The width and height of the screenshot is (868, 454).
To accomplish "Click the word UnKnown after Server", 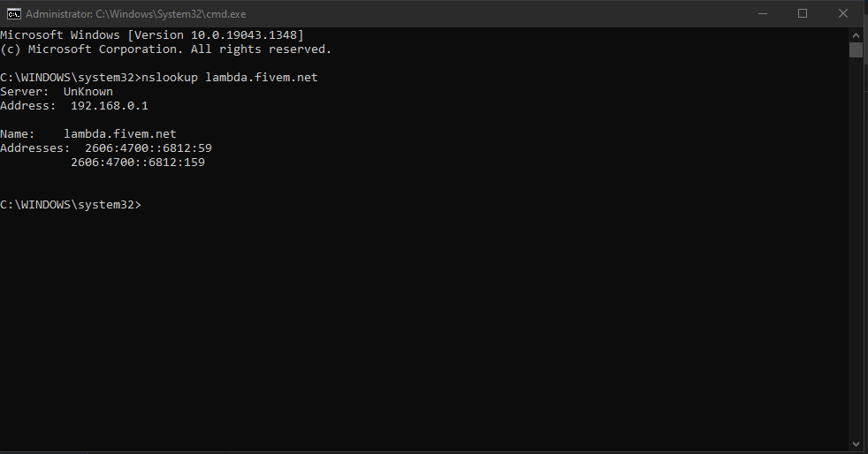I will pyautogui.click(x=88, y=92).
